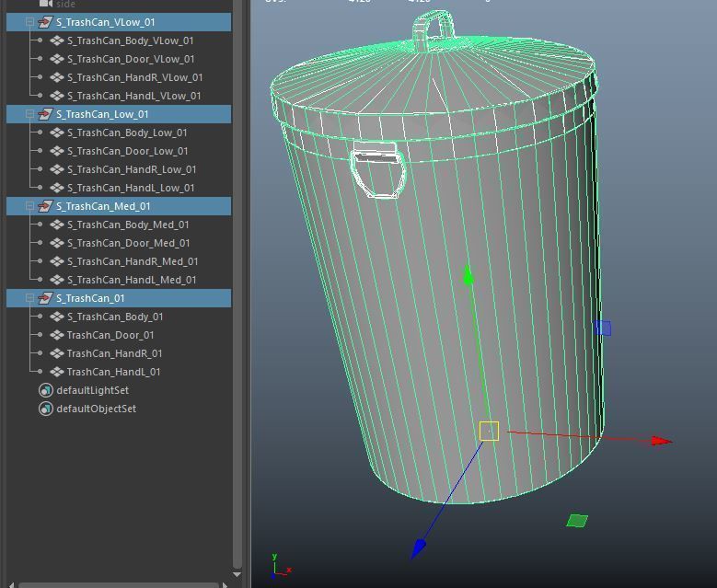This screenshot has width=717, height=588.
Task: Select S_TrashCan_HandR_VLow_01 label in outliner
Action: coord(135,77)
